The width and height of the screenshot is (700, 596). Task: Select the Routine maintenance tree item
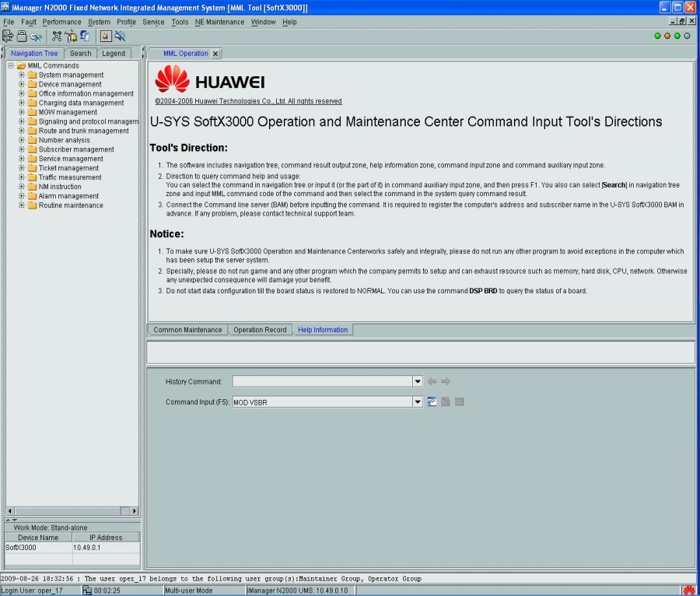pos(71,205)
